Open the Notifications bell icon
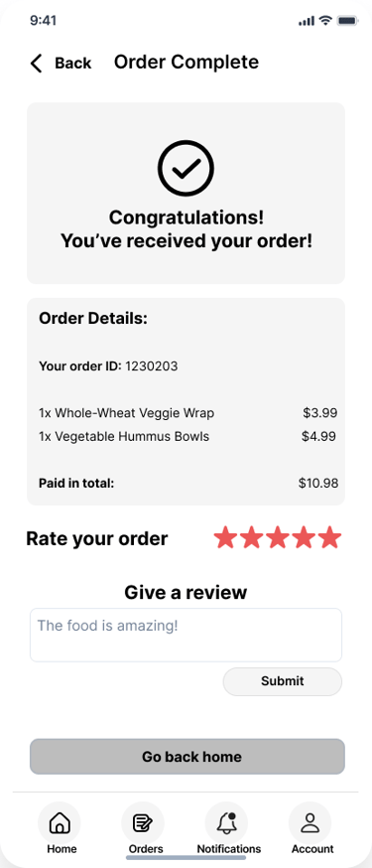The image size is (372, 868). point(226,823)
